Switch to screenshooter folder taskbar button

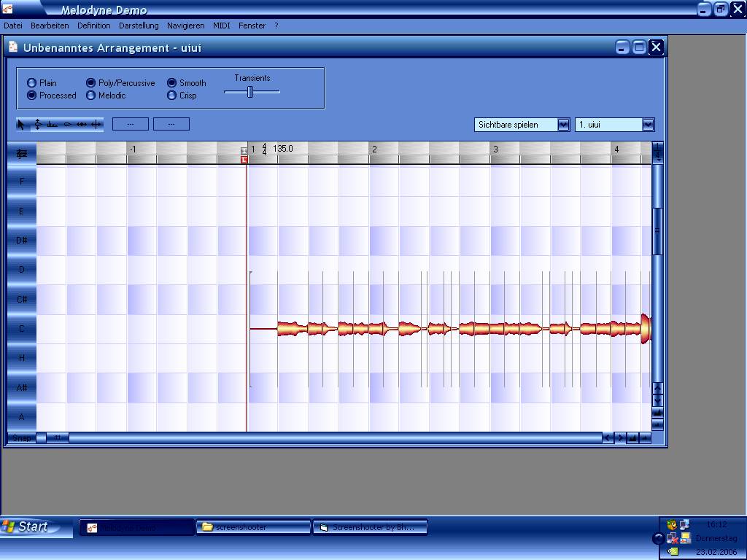coord(253,527)
